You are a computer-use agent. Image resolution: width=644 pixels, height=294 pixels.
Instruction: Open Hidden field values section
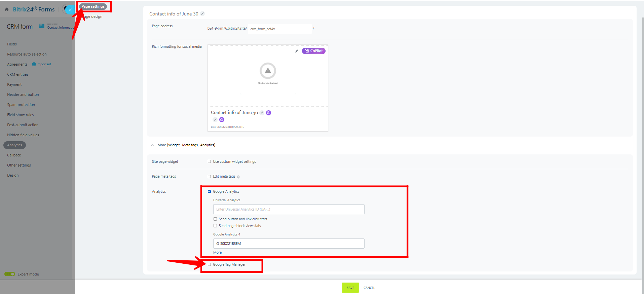[x=23, y=135]
